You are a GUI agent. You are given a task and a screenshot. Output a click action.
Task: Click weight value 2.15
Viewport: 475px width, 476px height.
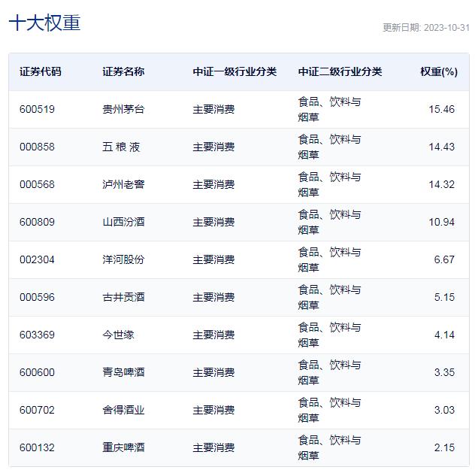click(444, 447)
